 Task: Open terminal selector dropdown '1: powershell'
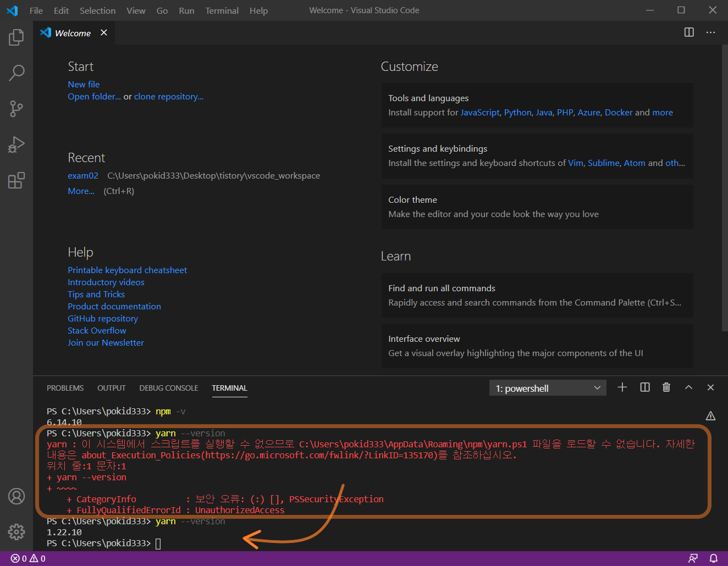tap(548, 388)
